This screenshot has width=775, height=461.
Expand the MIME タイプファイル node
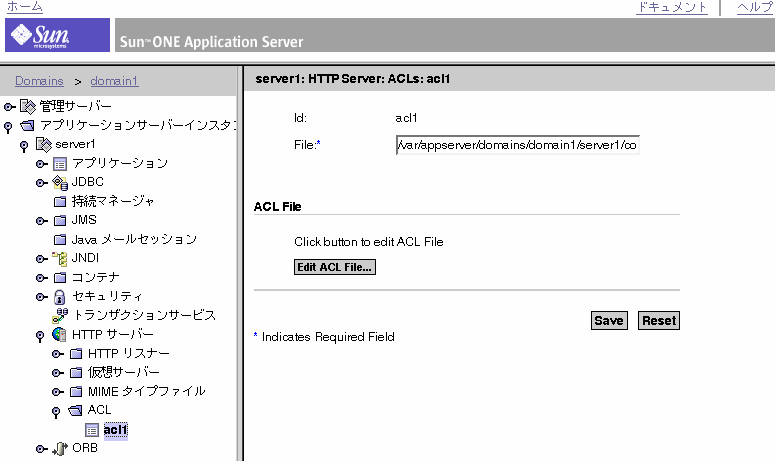click(x=58, y=392)
